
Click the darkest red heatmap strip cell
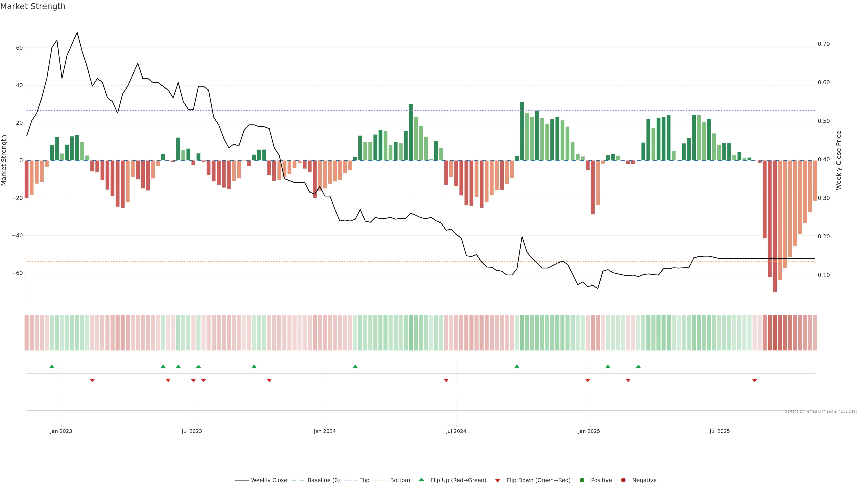pos(775,332)
